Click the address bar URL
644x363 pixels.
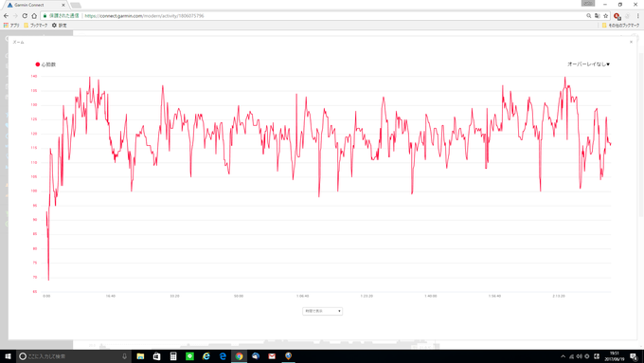click(144, 15)
